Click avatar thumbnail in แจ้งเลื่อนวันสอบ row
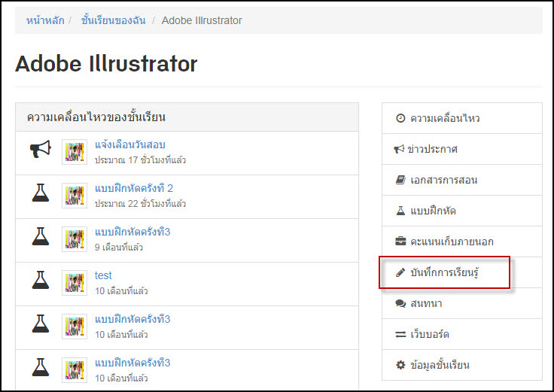Image resolution: width=554 pixels, height=392 pixels. [75, 152]
